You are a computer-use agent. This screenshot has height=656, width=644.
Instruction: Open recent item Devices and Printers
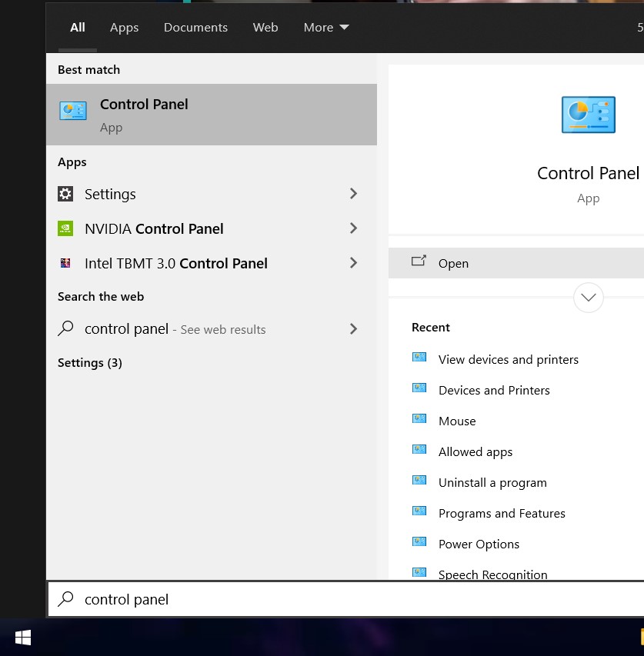click(494, 391)
